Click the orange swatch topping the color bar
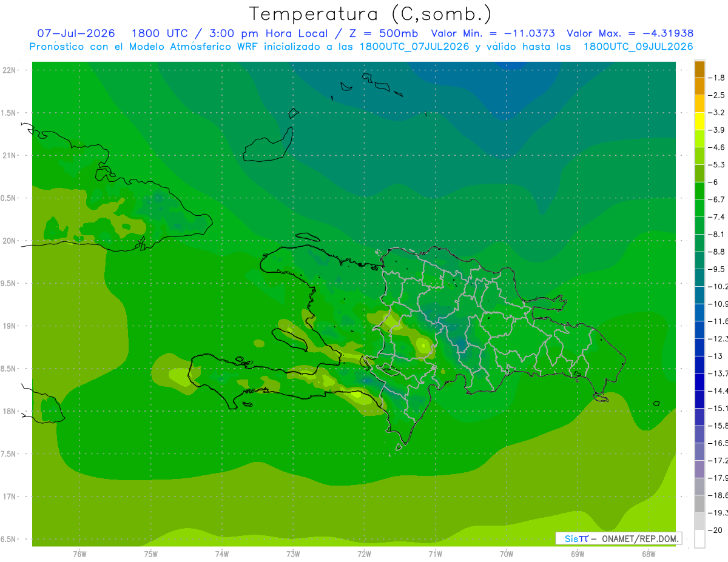This screenshot has height=562, width=728. [699, 69]
